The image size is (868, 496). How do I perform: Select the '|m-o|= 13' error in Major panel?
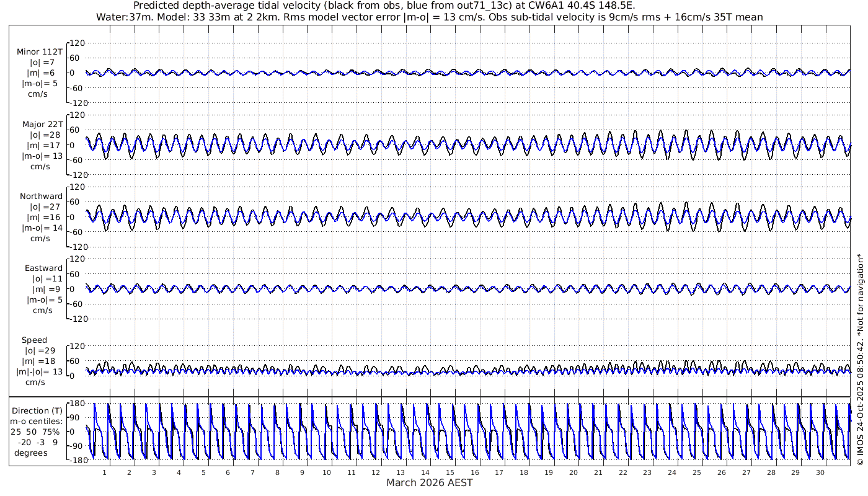42,156
